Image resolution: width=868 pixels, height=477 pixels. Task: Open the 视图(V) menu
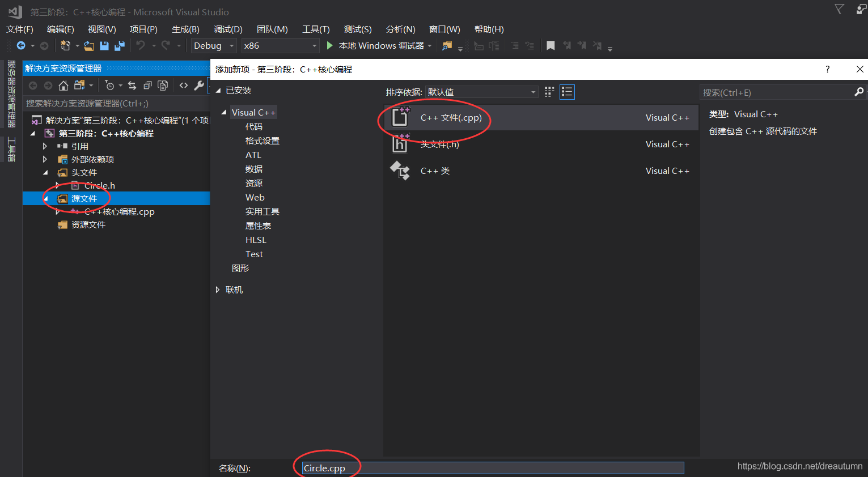(x=102, y=29)
